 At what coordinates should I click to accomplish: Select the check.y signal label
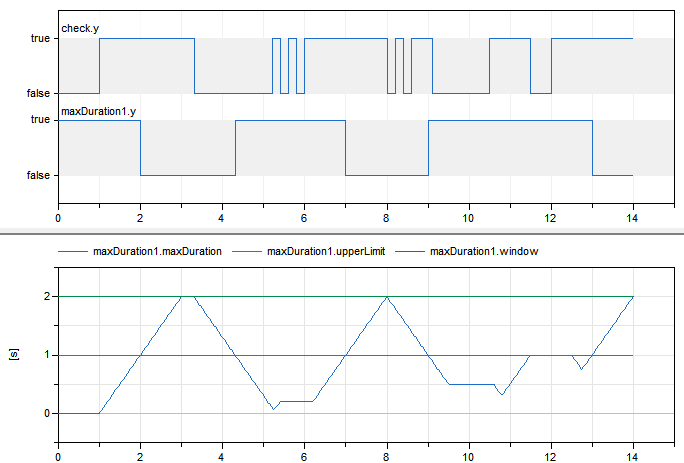click(80, 29)
